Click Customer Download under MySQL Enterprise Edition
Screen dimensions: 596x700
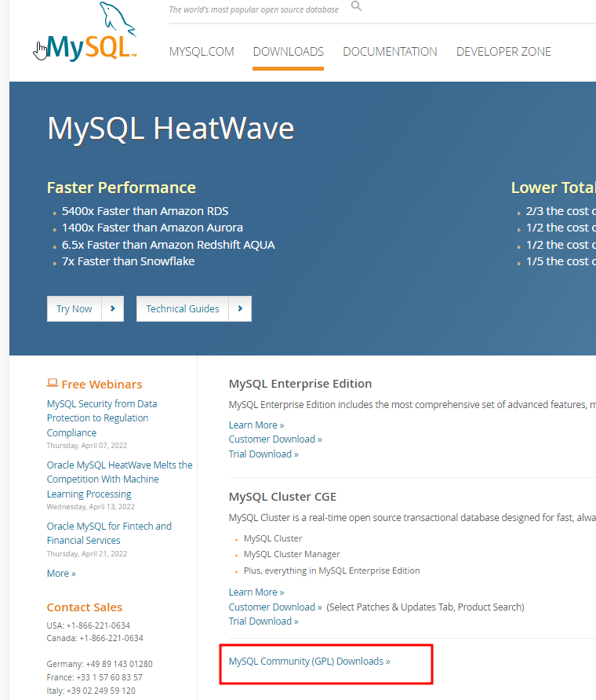click(275, 439)
